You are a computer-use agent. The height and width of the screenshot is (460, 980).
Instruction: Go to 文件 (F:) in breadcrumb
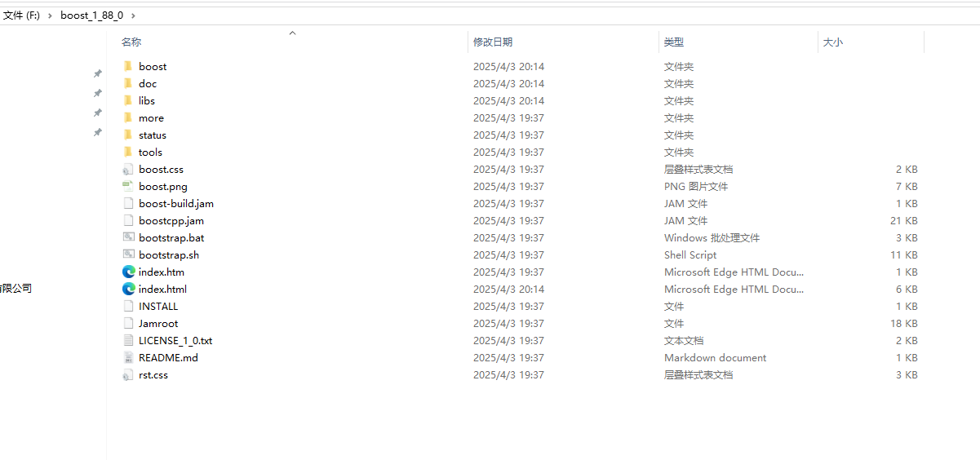pos(21,15)
